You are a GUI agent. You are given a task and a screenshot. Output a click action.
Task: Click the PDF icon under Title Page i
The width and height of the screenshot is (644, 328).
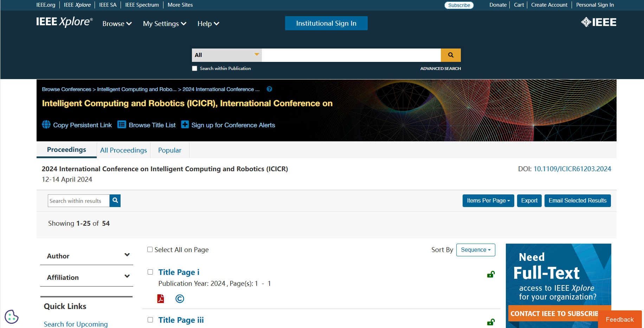161,298
